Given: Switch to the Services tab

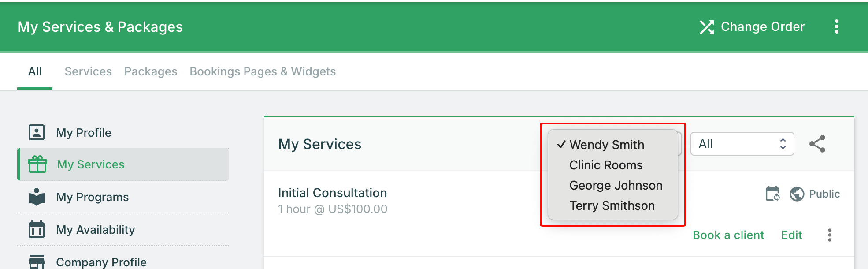Looking at the screenshot, I should tap(88, 71).
